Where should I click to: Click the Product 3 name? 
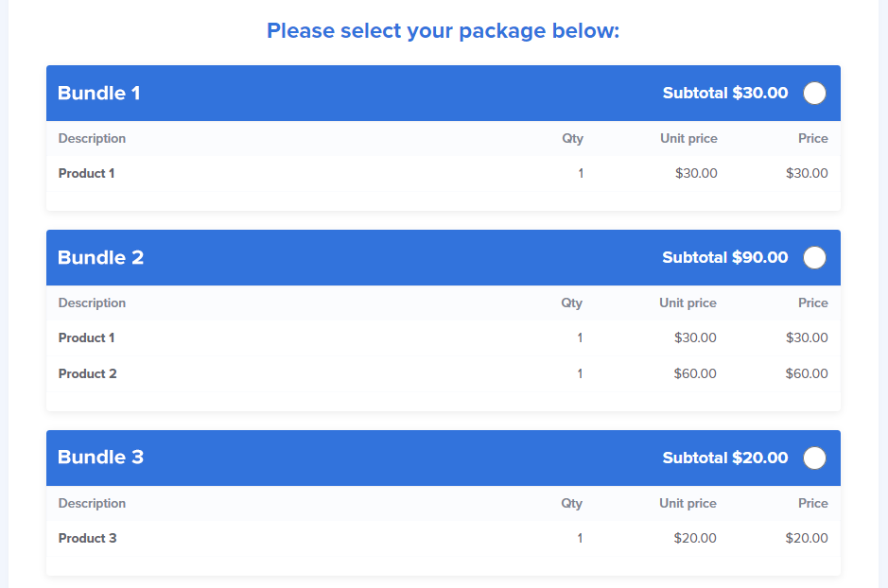[87, 538]
